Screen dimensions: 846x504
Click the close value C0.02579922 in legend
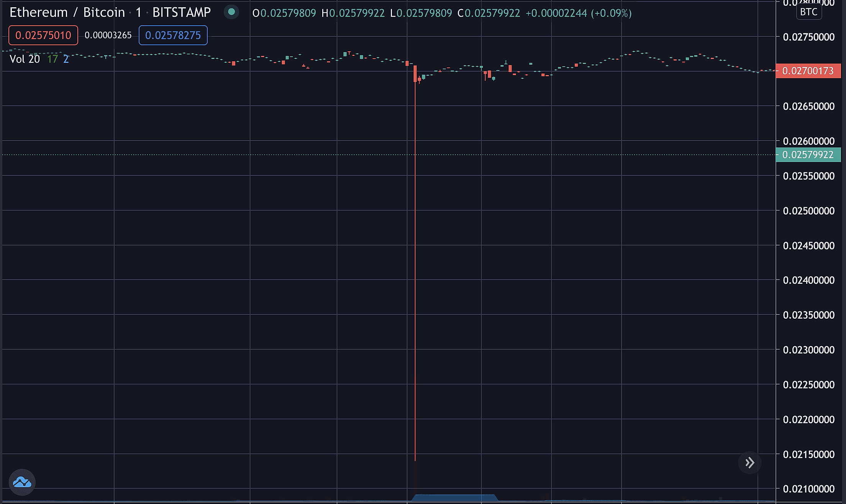point(489,13)
